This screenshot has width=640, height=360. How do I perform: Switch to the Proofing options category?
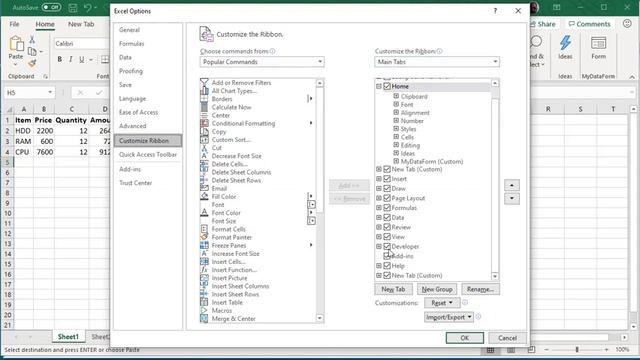[x=131, y=71]
